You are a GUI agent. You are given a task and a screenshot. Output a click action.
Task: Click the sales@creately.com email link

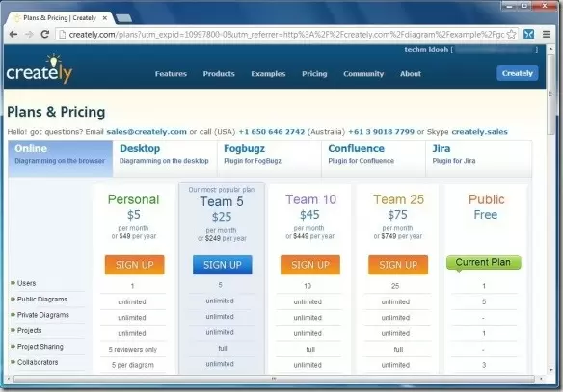click(147, 132)
